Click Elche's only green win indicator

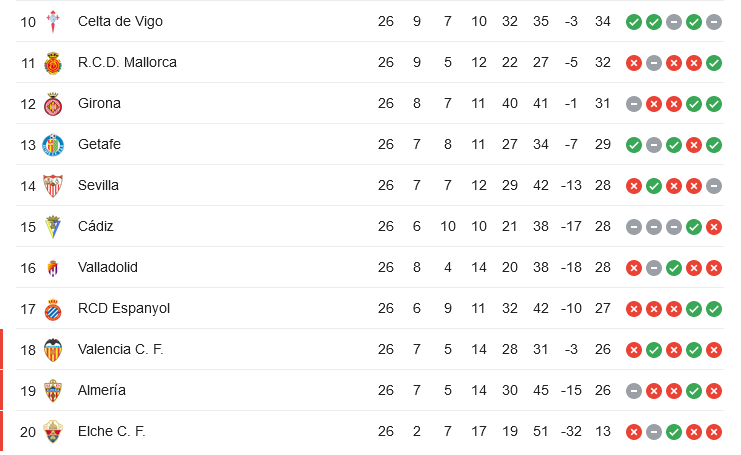(674, 432)
